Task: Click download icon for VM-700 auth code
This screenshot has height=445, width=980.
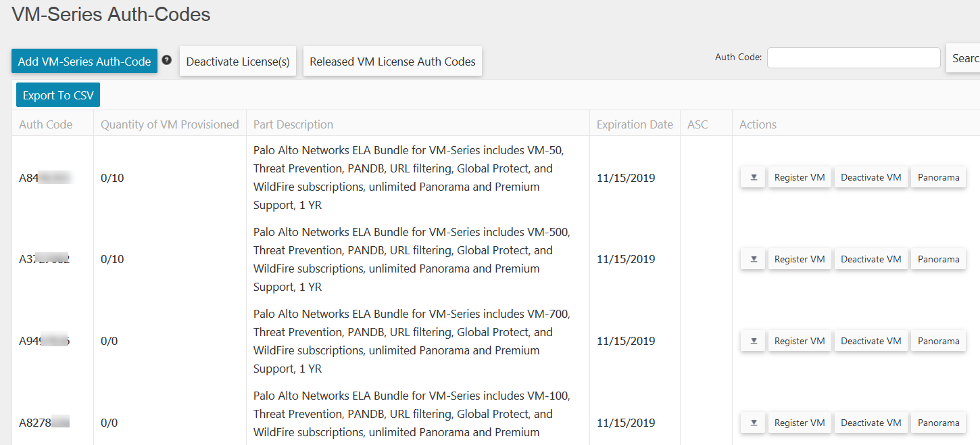Action: point(753,342)
